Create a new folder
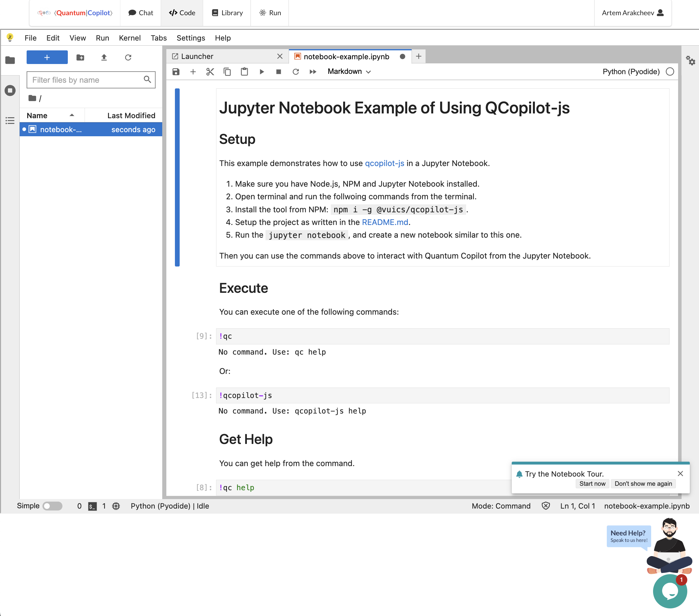The width and height of the screenshot is (699, 616). click(80, 57)
